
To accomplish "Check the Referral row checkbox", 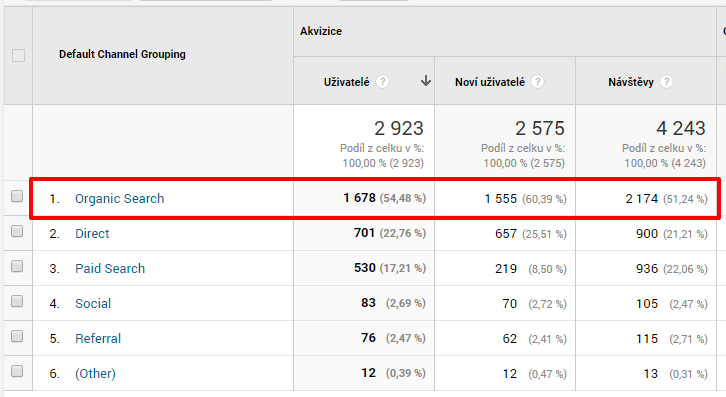I will [x=17, y=336].
